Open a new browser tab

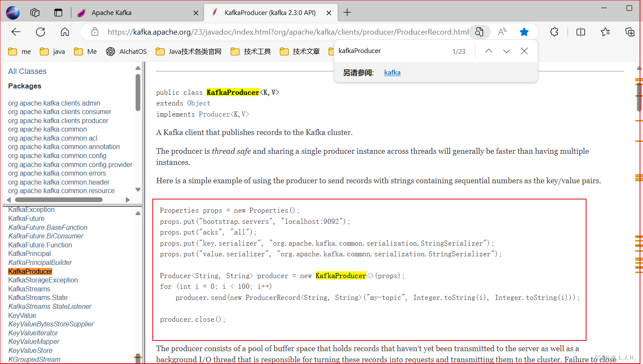(347, 13)
